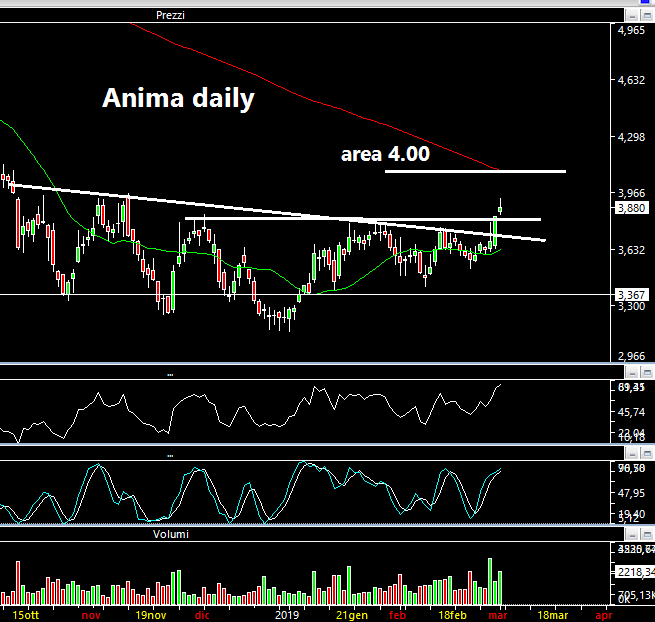
Task: Minimize the two-line stochastic panel
Action: coord(632,453)
